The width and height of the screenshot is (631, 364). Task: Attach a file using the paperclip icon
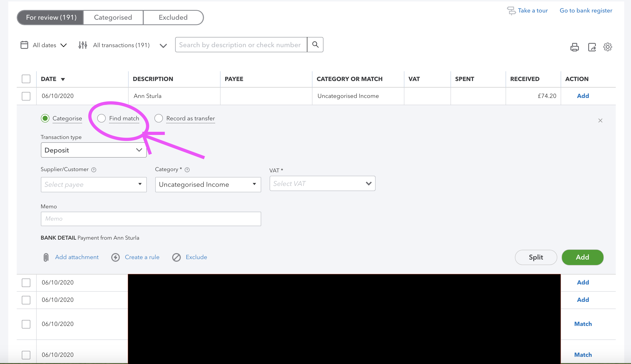pyautogui.click(x=46, y=257)
